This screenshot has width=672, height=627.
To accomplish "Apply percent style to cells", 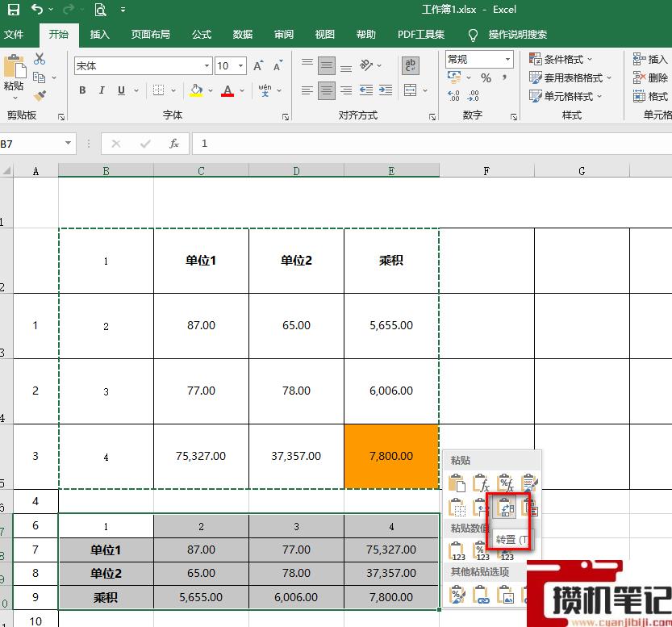I will click(x=486, y=78).
